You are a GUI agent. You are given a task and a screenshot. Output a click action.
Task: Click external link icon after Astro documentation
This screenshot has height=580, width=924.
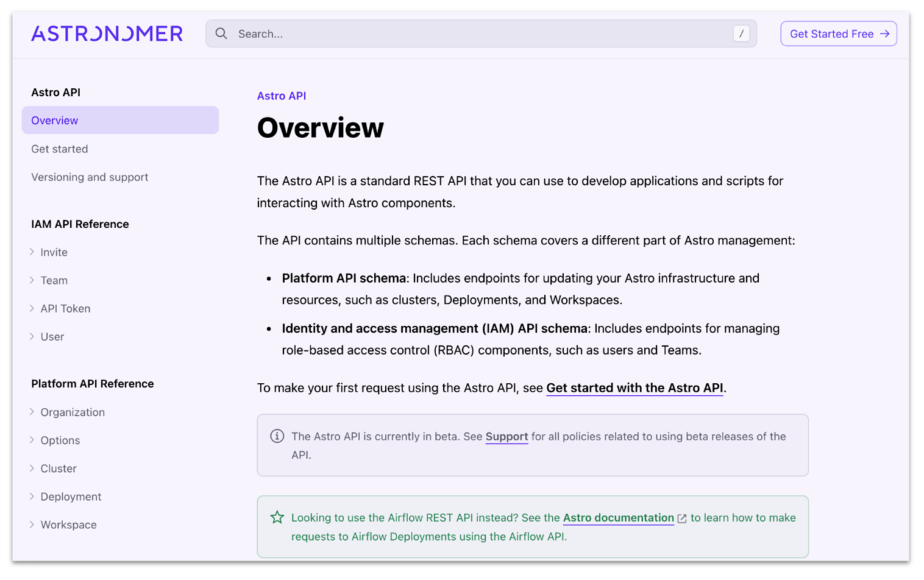click(682, 518)
